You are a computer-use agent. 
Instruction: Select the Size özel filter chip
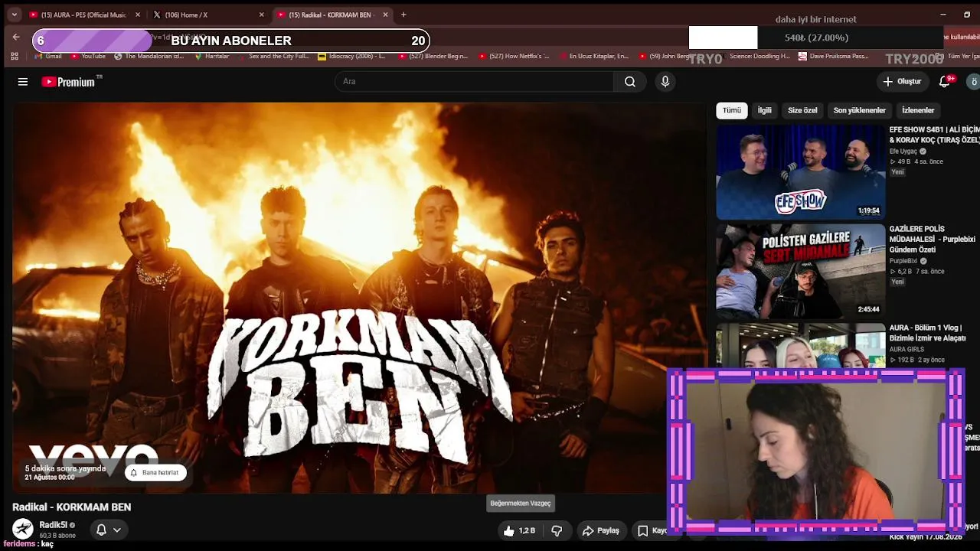[802, 110]
